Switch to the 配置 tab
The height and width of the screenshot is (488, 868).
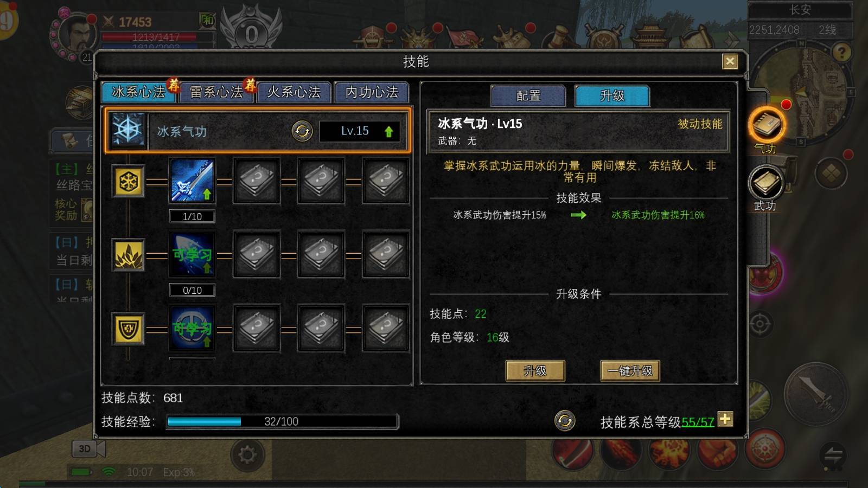(x=528, y=96)
